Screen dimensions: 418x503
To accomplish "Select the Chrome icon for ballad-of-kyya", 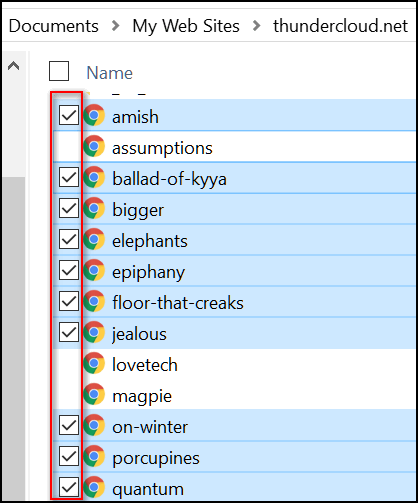I will tap(94, 177).
